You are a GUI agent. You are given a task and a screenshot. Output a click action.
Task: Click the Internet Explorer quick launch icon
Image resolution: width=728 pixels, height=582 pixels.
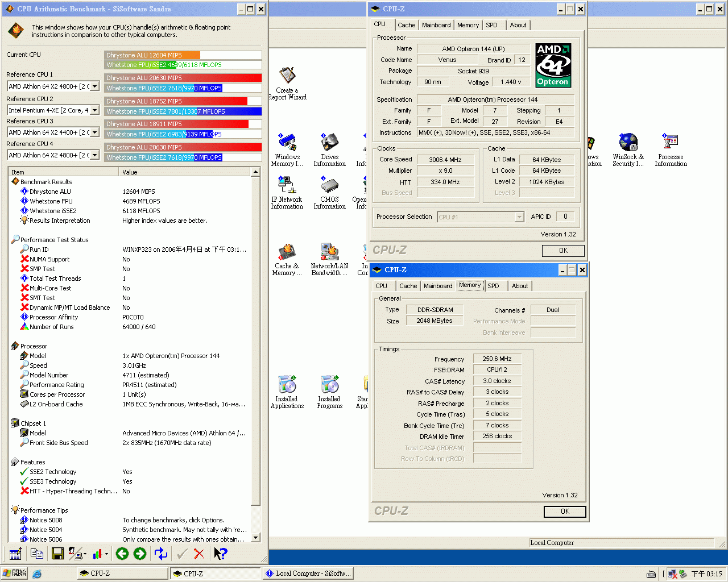(x=37, y=573)
